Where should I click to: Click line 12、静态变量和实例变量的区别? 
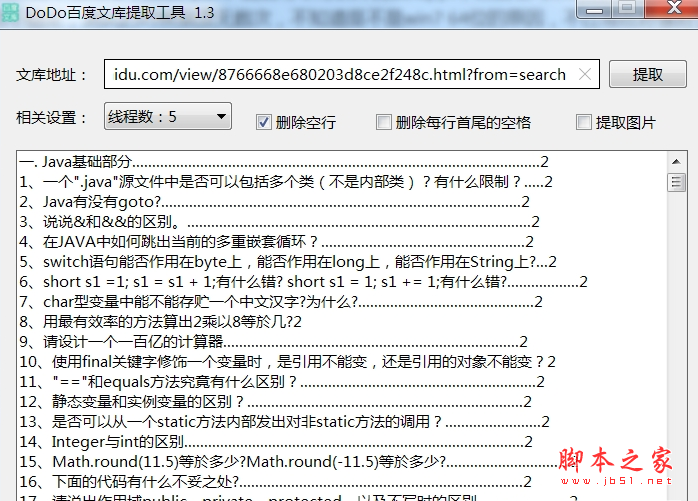point(276,402)
